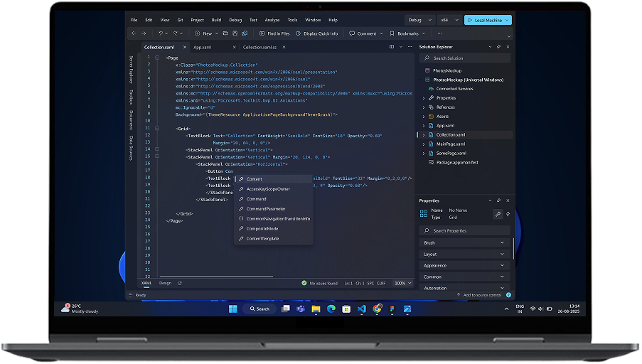The width and height of the screenshot is (642, 364).
Task: Open the Local Machine dropdown arrow
Action: (507, 20)
